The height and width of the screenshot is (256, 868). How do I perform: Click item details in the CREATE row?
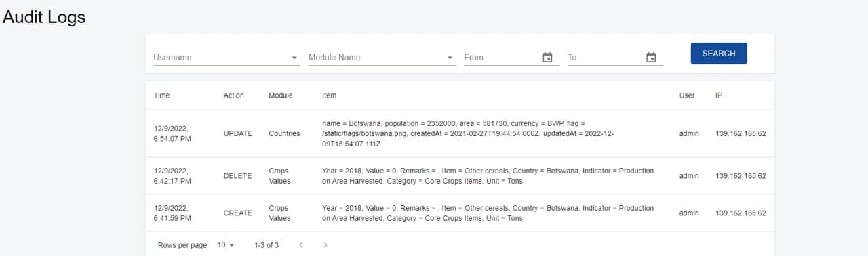[x=488, y=213]
